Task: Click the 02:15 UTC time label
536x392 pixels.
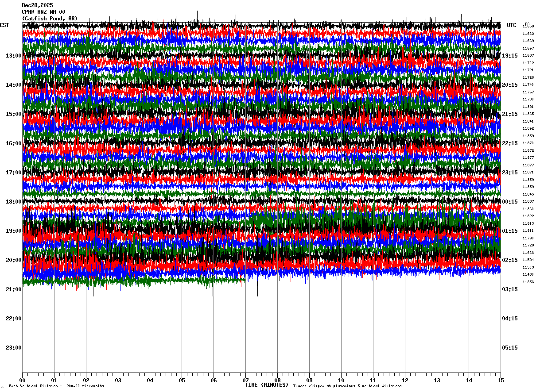Action: pos(510,260)
